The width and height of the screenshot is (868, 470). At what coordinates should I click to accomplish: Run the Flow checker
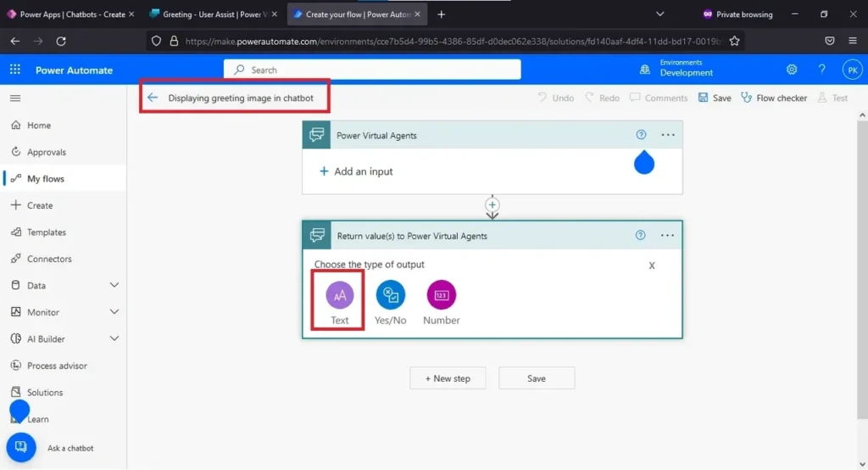coord(774,98)
